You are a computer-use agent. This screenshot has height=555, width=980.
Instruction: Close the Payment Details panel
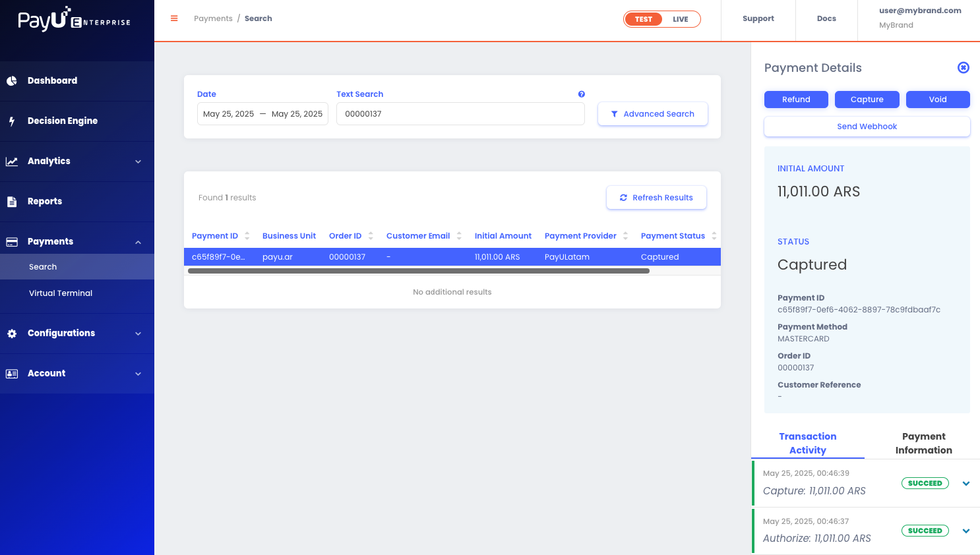point(963,68)
